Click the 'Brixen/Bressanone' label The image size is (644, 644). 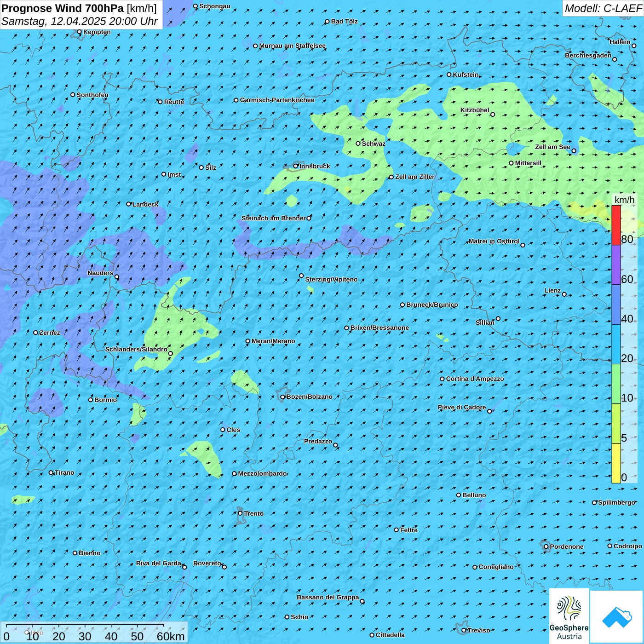click(380, 328)
